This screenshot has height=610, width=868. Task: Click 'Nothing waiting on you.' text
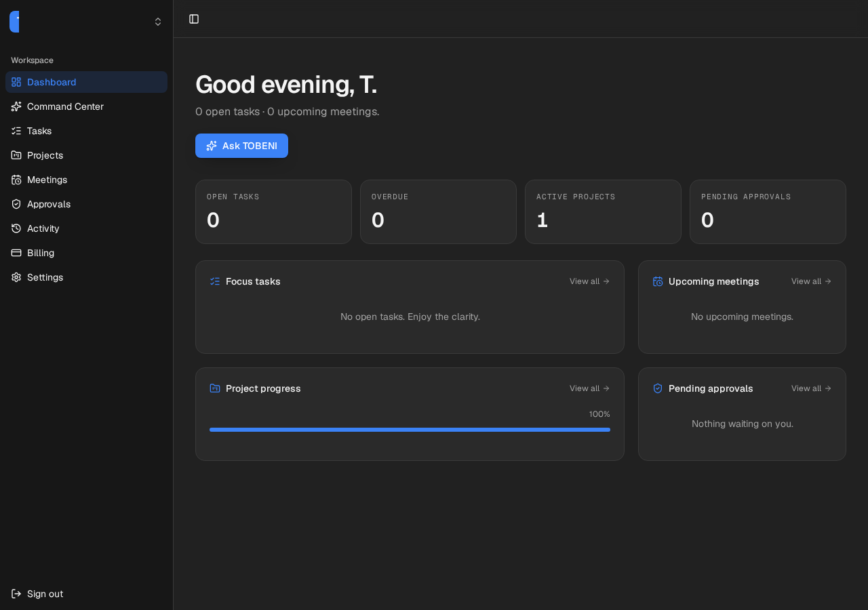click(743, 424)
